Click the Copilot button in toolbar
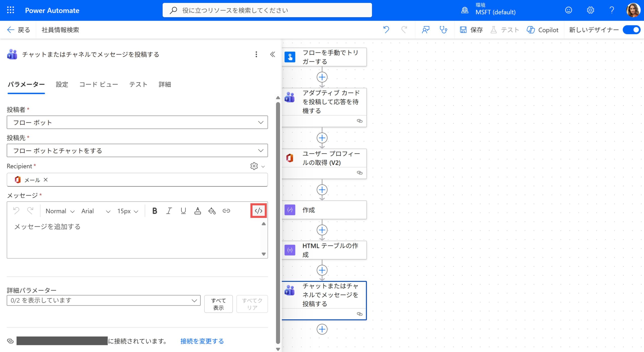Viewport: 644px width, 352px height. tap(542, 30)
